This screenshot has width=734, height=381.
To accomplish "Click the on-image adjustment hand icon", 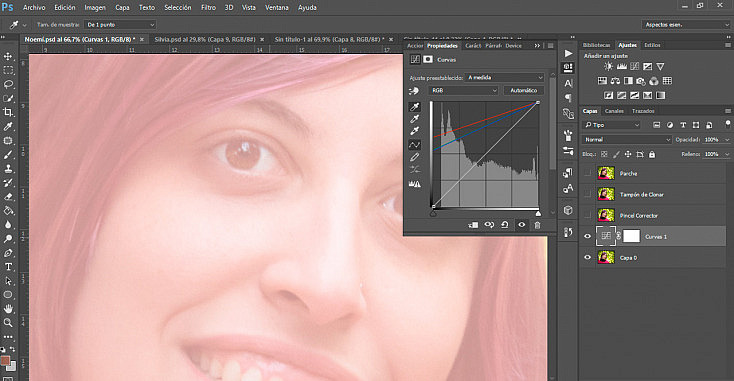I will point(414,90).
